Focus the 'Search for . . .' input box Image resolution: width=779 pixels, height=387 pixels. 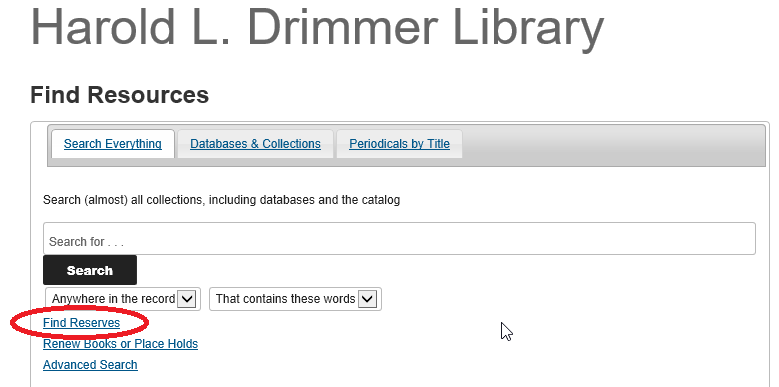click(399, 239)
